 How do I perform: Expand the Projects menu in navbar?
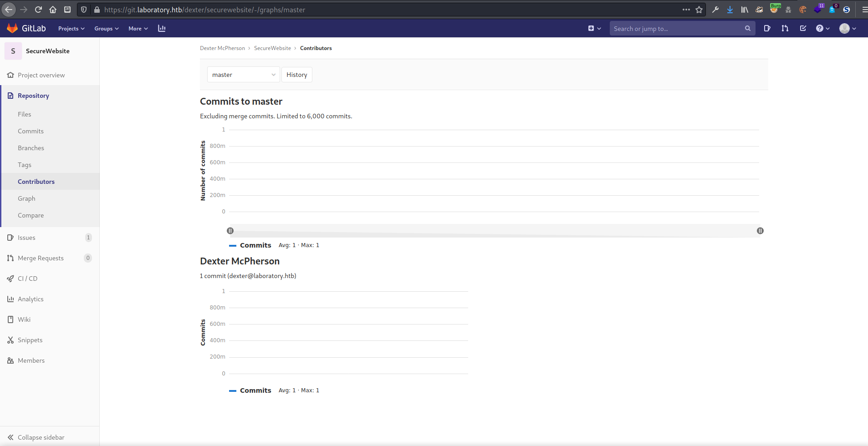point(71,28)
